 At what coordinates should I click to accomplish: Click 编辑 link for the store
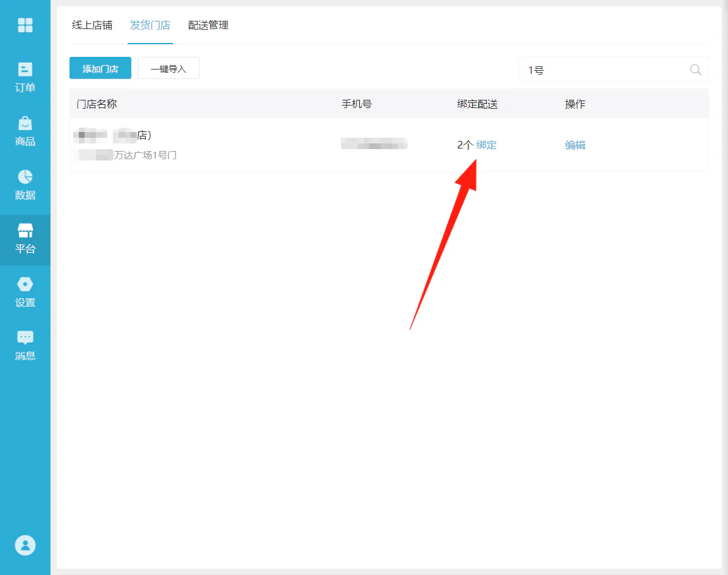[575, 145]
